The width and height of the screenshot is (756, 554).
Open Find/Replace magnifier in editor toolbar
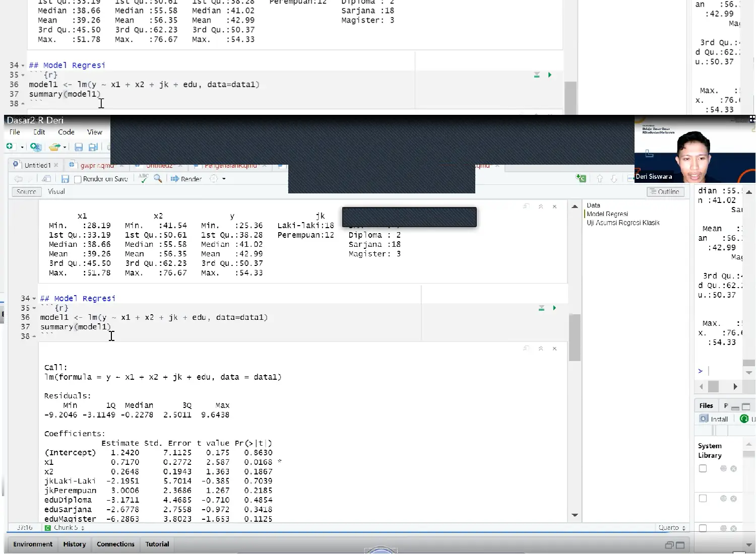(x=158, y=178)
